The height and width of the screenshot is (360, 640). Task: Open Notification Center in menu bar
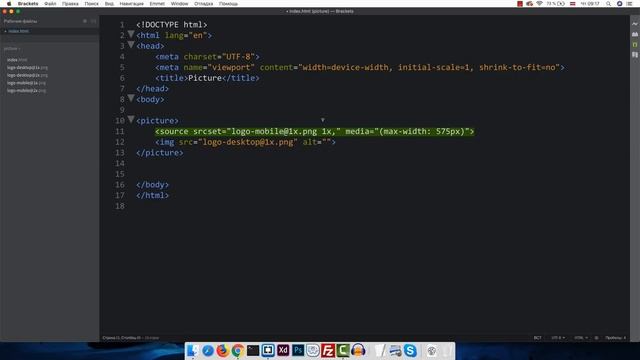click(x=629, y=4)
